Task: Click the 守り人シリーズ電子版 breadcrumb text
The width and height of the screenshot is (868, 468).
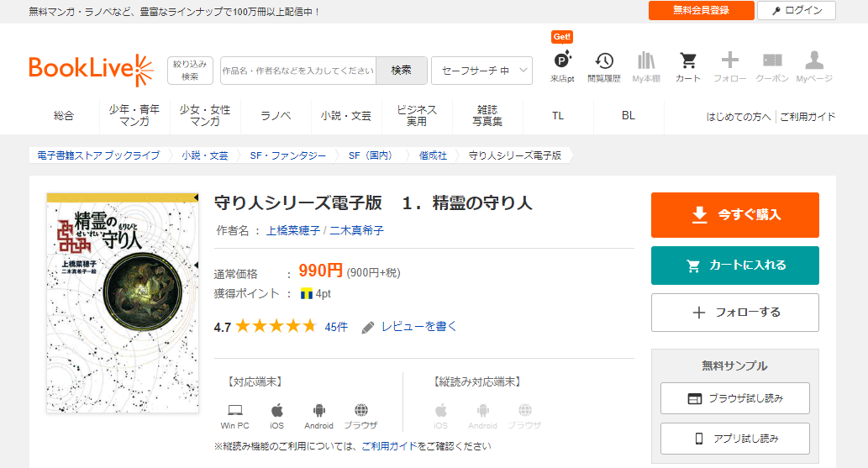Action: (x=515, y=155)
